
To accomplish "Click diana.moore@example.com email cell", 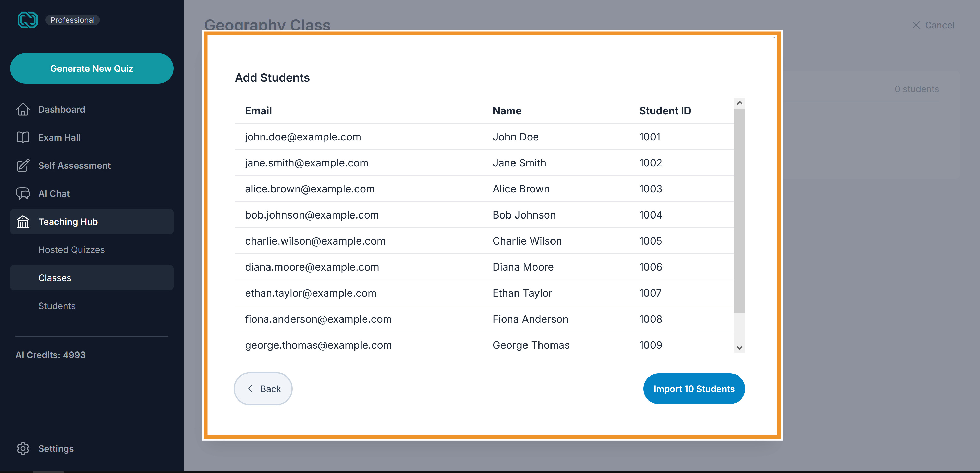I will point(312,267).
